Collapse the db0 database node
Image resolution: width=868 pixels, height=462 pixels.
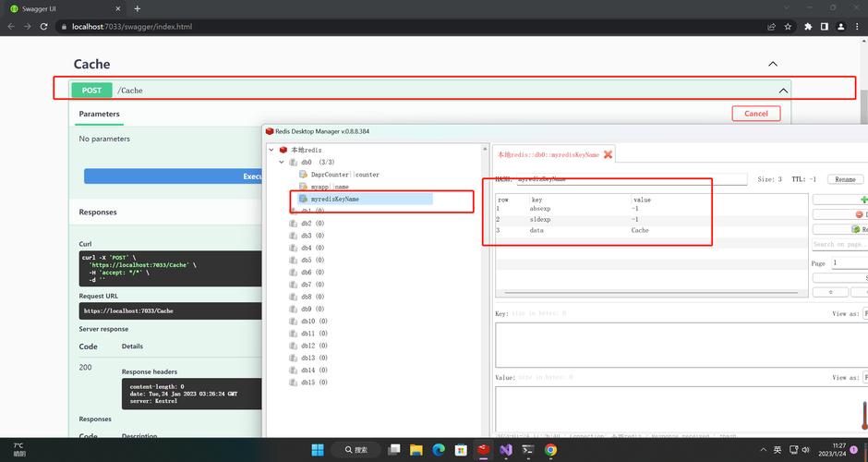tap(282, 163)
